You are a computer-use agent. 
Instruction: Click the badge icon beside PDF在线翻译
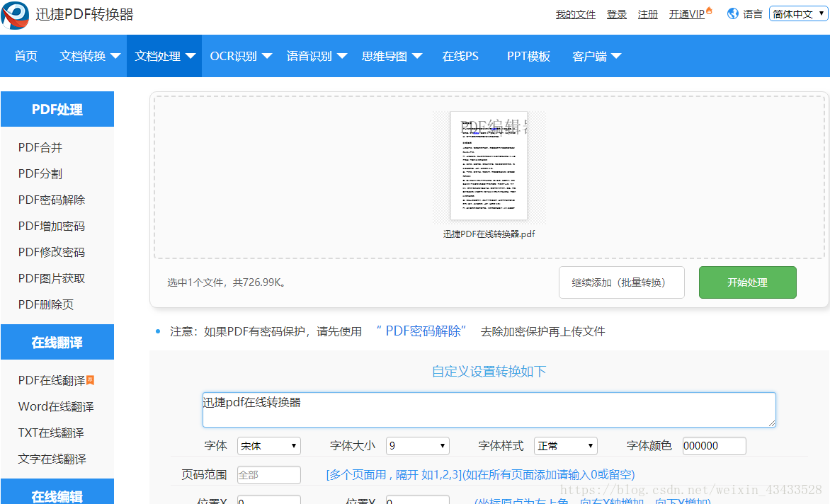[91, 379]
